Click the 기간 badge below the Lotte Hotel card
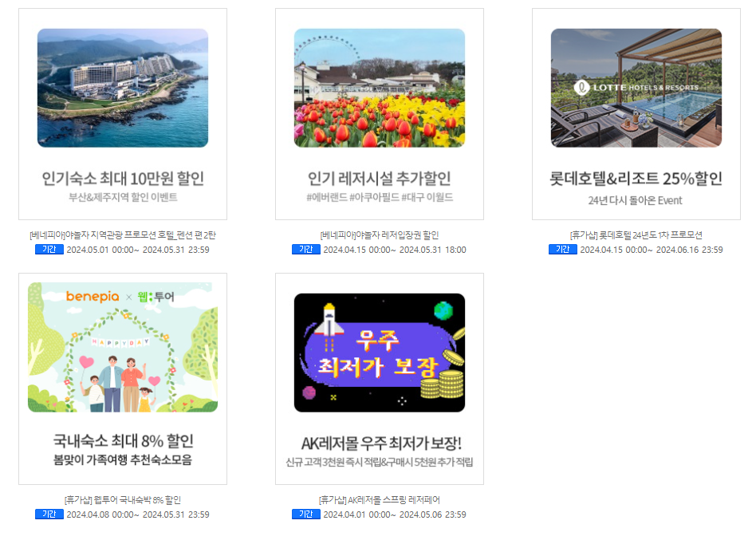 pyautogui.click(x=561, y=247)
